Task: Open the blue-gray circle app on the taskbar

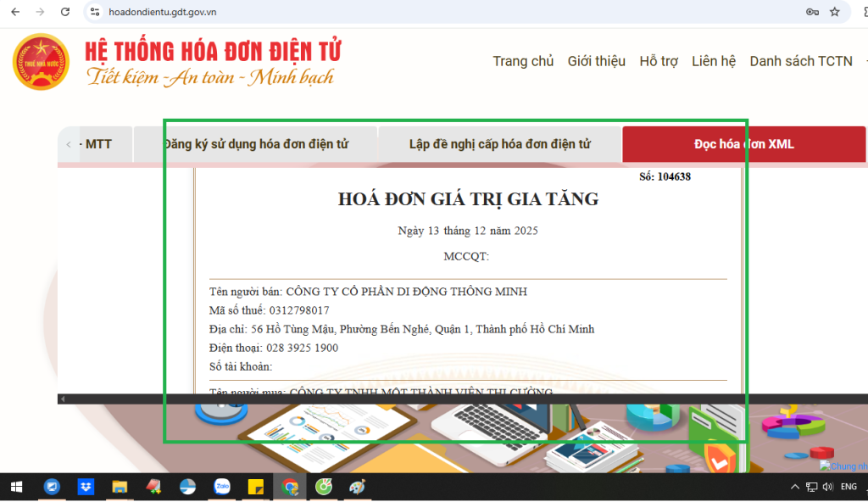Action: pyautogui.click(x=187, y=487)
